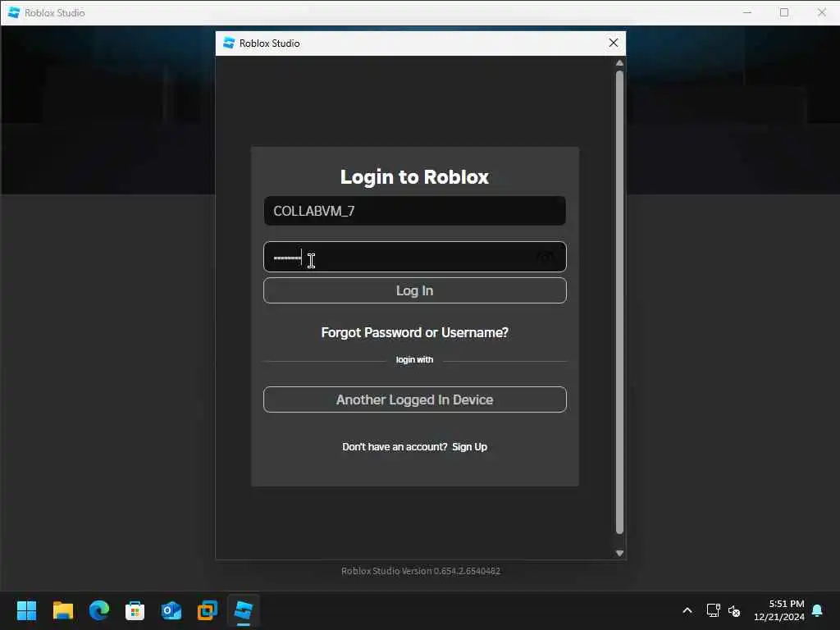Open the Windows Start menu
840x630 pixels.
click(26, 610)
